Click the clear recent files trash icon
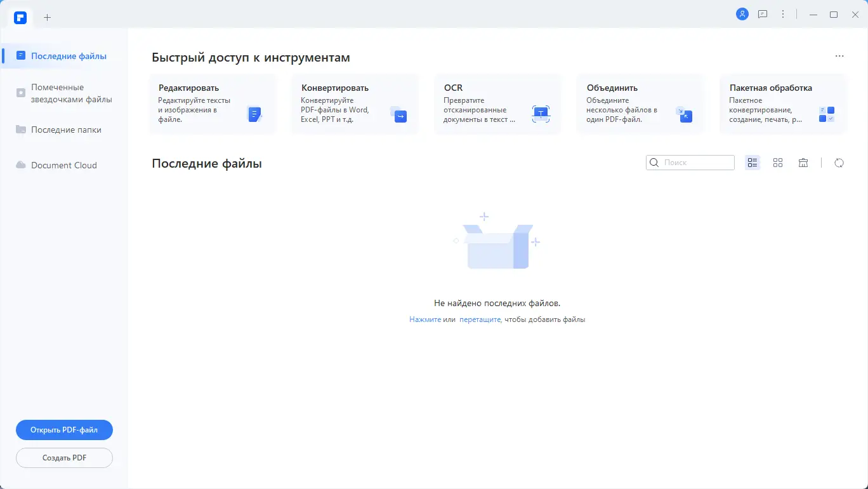This screenshot has width=868, height=489. (x=803, y=163)
